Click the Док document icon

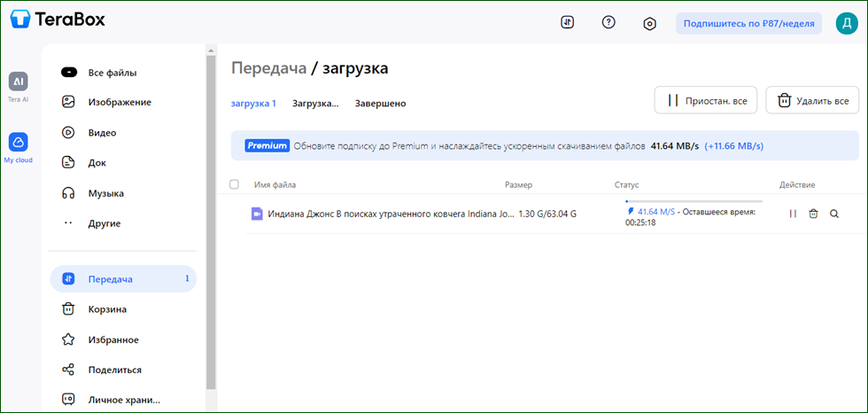click(68, 163)
